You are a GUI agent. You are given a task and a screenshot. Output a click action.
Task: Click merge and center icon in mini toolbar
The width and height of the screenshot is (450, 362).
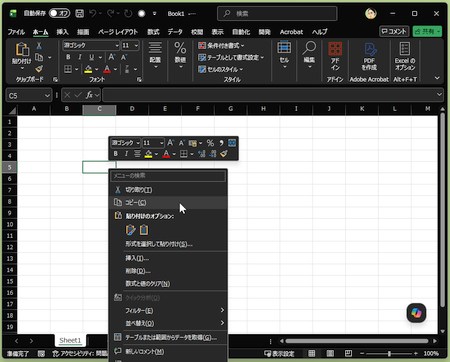232,143
